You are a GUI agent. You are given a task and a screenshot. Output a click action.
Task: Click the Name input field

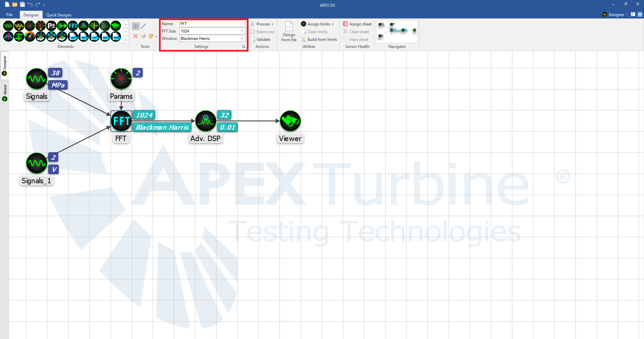coord(212,24)
